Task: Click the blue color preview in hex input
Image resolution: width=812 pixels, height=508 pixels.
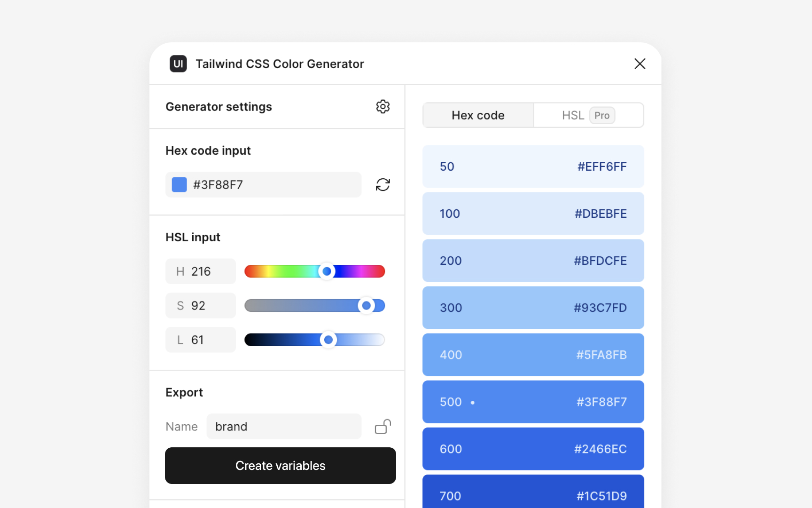Action: [x=179, y=184]
